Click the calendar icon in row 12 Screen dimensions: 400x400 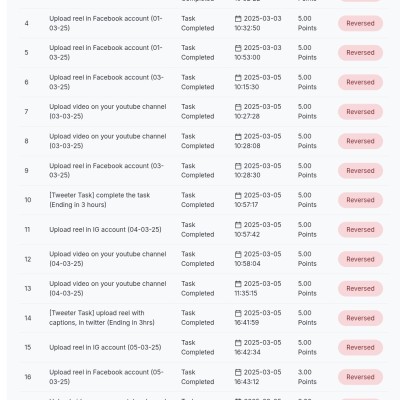point(238,254)
